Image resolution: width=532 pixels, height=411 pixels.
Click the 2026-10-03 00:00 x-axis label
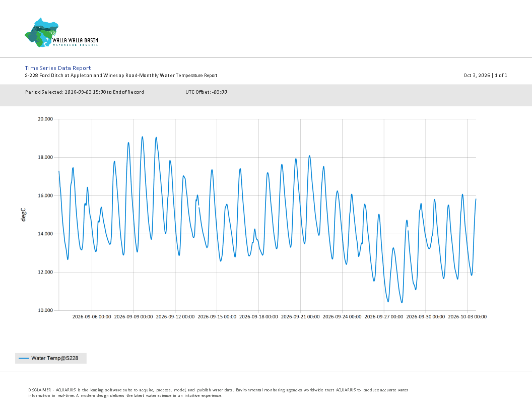[x=467, y=317]
